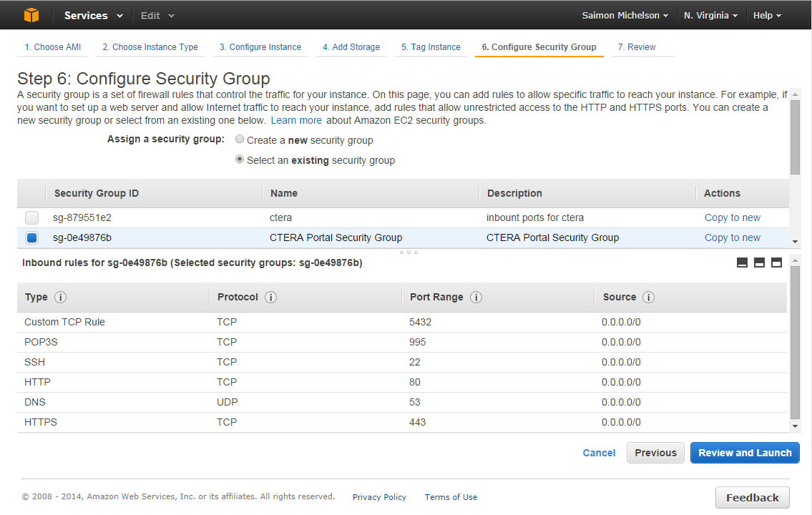Select the sg-0e49876b ID cell
The image size is (812, 515).
click(x=82, y=237)
